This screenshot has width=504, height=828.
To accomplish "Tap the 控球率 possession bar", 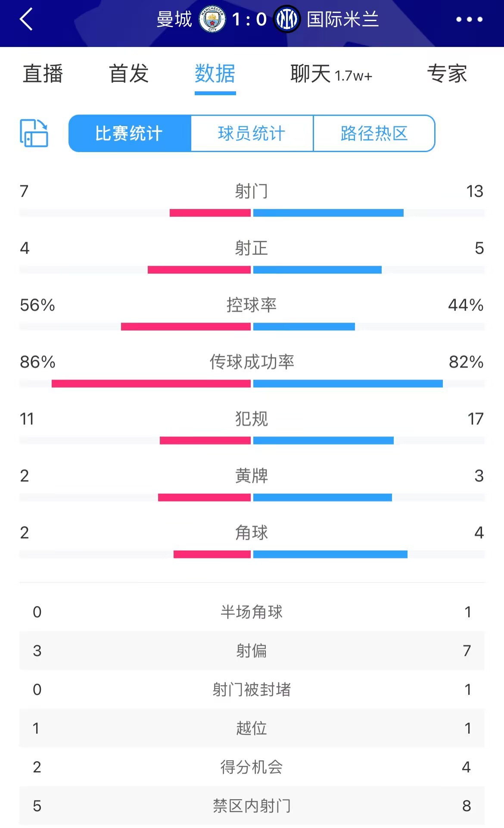I will click(252, 327).
